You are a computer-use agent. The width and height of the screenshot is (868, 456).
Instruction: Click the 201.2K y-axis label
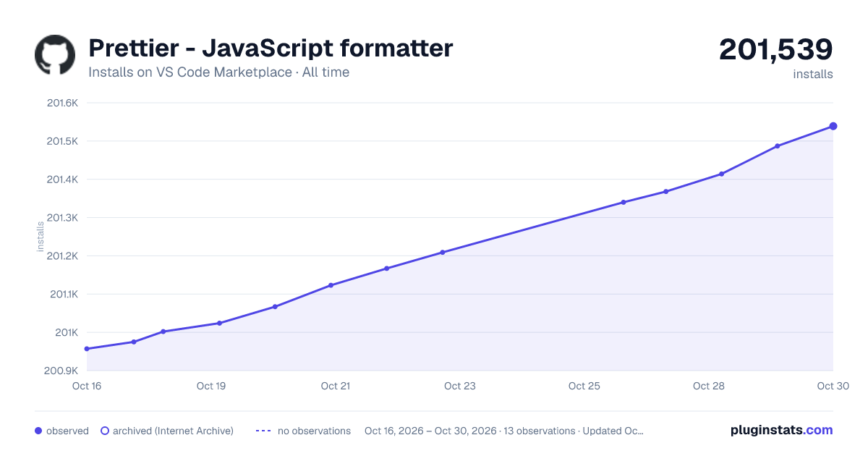click(x=62, y=256)
